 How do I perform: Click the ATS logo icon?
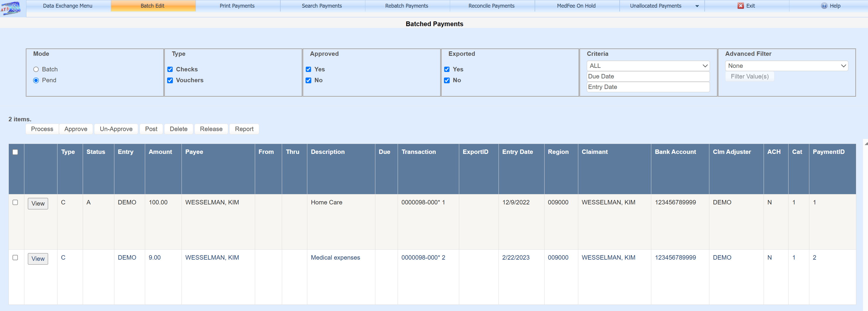tap(11, 8)
